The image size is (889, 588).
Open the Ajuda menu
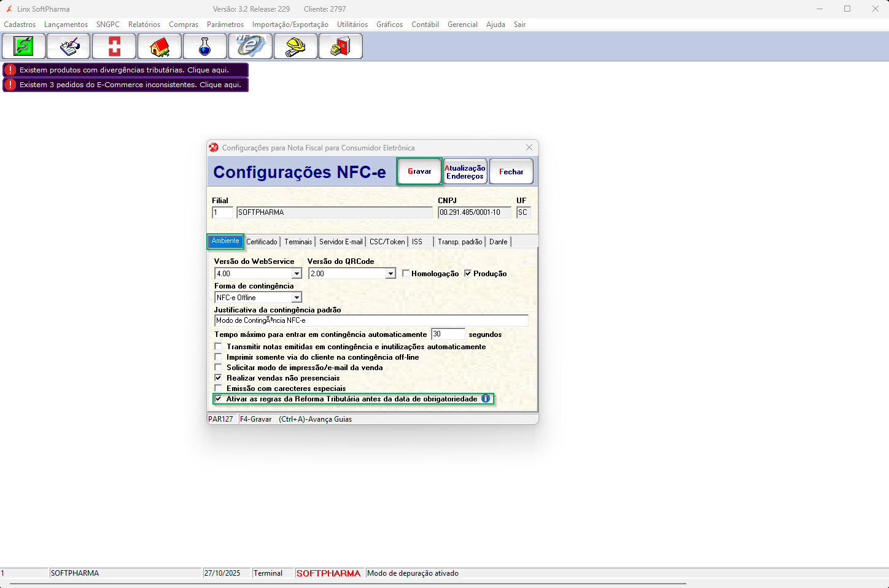tap(495, 25)
